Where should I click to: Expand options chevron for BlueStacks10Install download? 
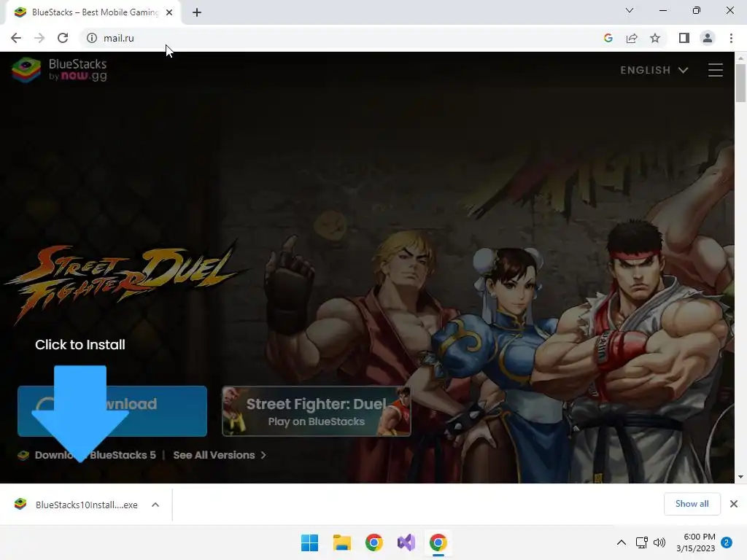click(x=155, y=505)
